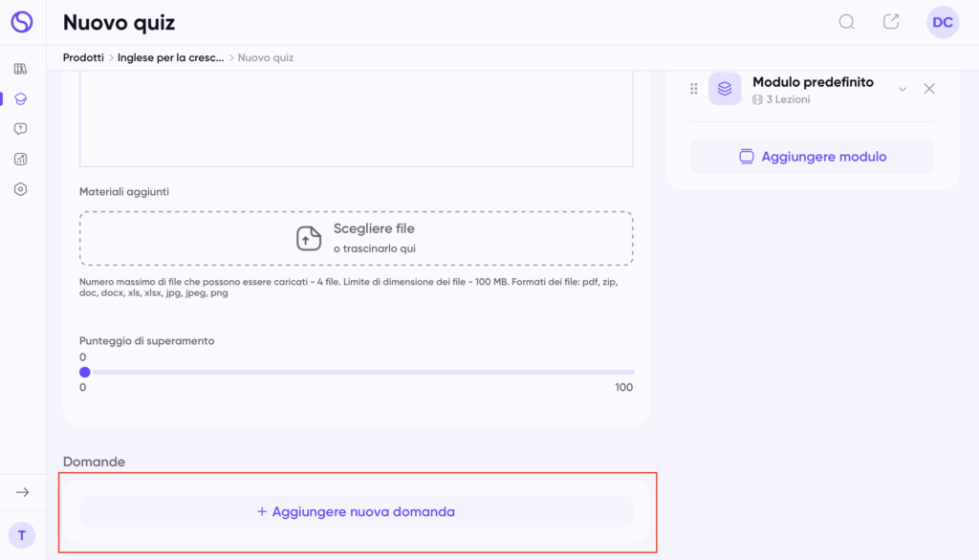Viewport: 979px width, 560px height.
Task: Click the stacked layers module icon
Action: tap(725, 89)
